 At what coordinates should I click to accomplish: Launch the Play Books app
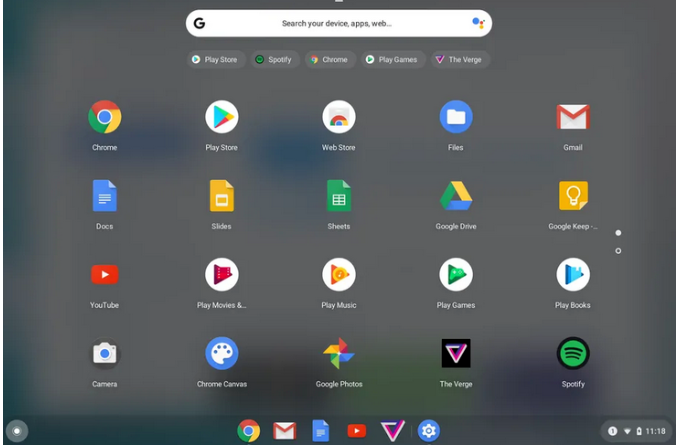click(x=572, y=274)
